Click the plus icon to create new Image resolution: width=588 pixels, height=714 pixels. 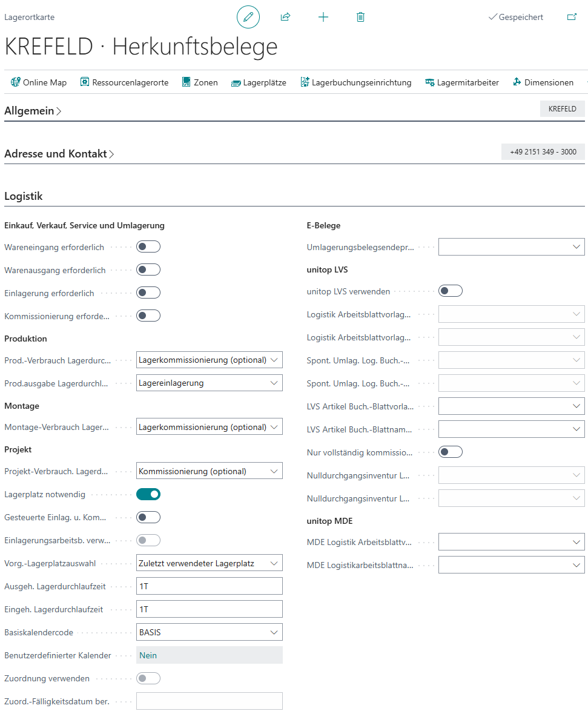pos(323,17)
